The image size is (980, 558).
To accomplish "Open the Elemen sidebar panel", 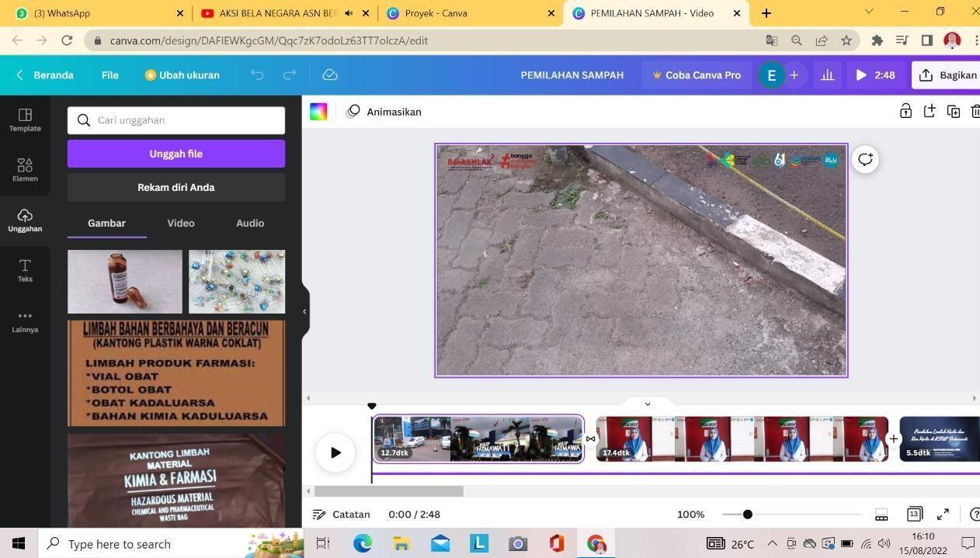I will pyautogui.click(x=25, y=170).
